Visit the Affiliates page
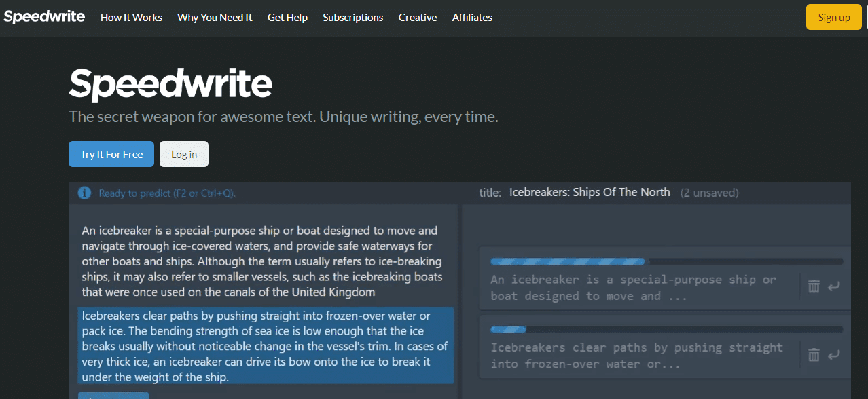The height and width of the screenshot is (399, 868). [x=472, y=18]
